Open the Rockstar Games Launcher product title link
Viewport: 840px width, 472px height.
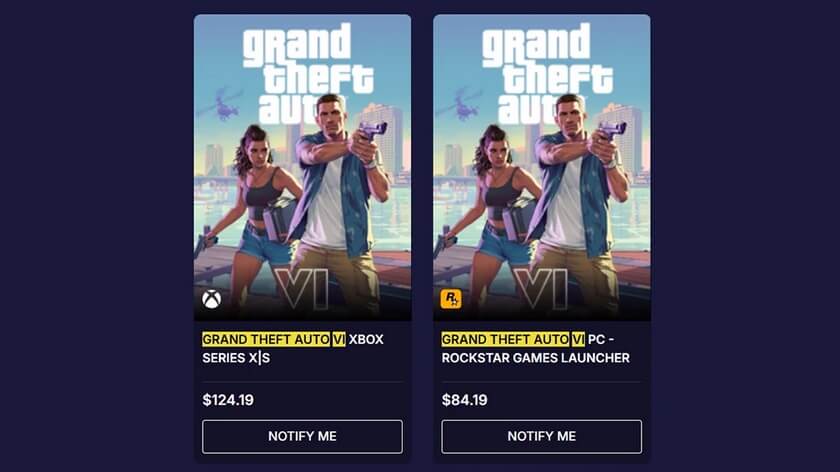[x=536, y=348]
